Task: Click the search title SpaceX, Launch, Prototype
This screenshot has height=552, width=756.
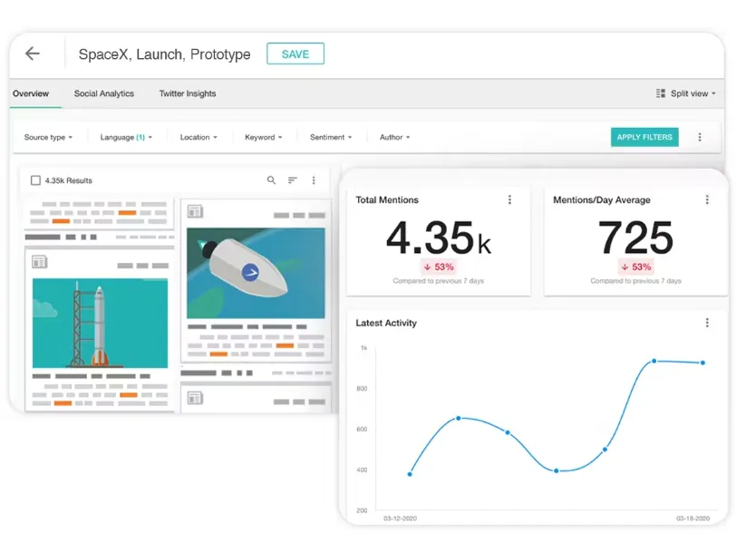Action: tap(164, 54)
